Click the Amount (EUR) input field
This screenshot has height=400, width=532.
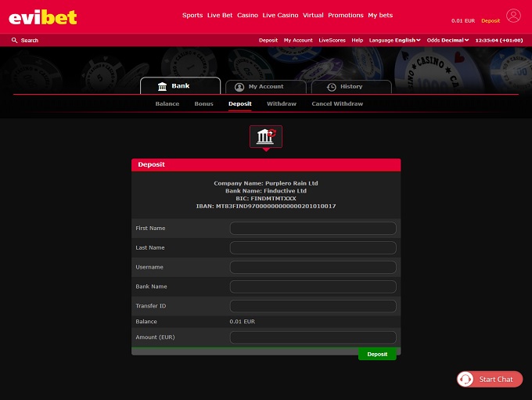click(x=313, y=337)
